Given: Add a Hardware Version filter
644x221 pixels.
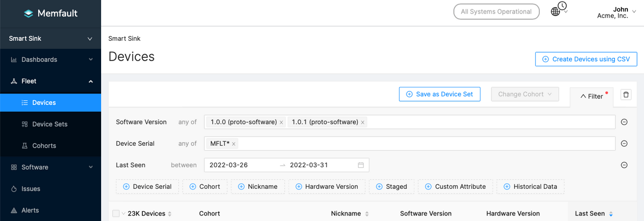Looking at the screenshot, I should 327,187.
